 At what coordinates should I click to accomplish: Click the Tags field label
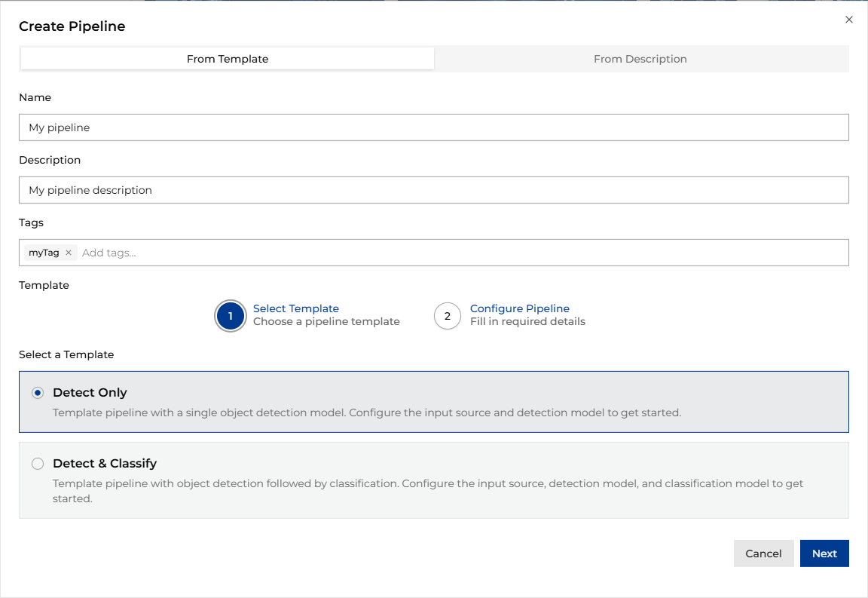(x=31, y=222)
